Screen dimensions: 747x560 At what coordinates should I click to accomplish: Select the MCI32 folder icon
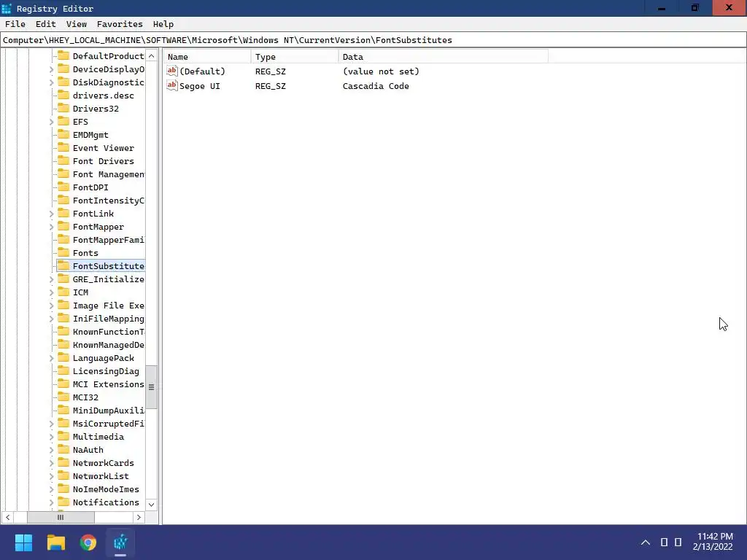tap(63, 397)
